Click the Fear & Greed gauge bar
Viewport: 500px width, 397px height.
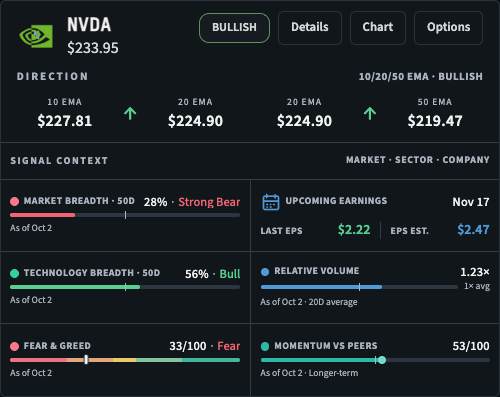(x=125, y=360)
